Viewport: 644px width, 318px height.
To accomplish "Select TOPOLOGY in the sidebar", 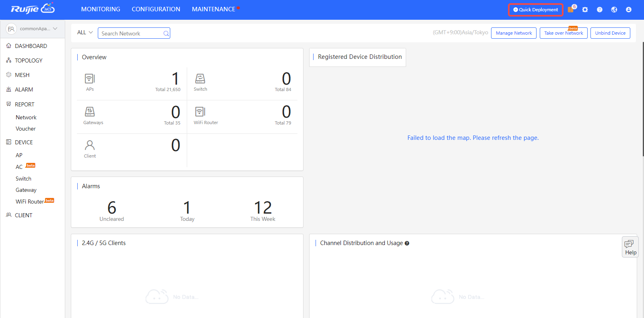I will tap(29, 60).
